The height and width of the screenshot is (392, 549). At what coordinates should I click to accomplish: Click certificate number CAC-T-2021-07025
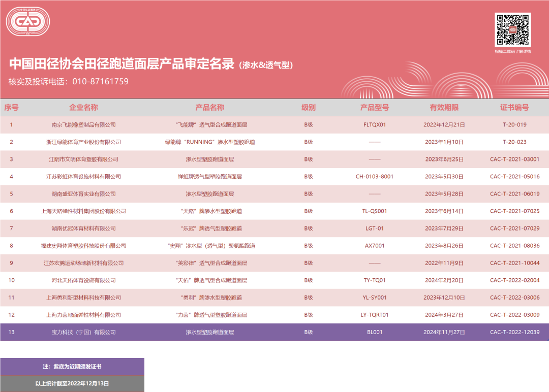coord(514,211)
